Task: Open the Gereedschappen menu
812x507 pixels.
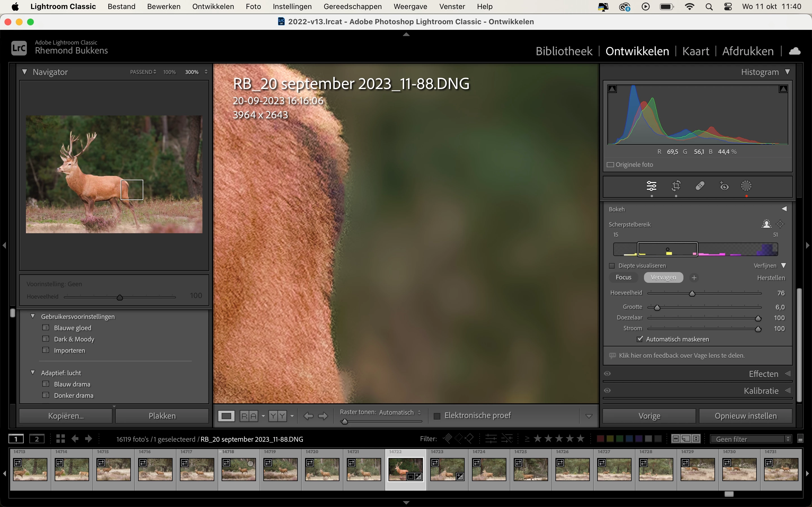Action: pyautogui.click(x=352, y=6)
